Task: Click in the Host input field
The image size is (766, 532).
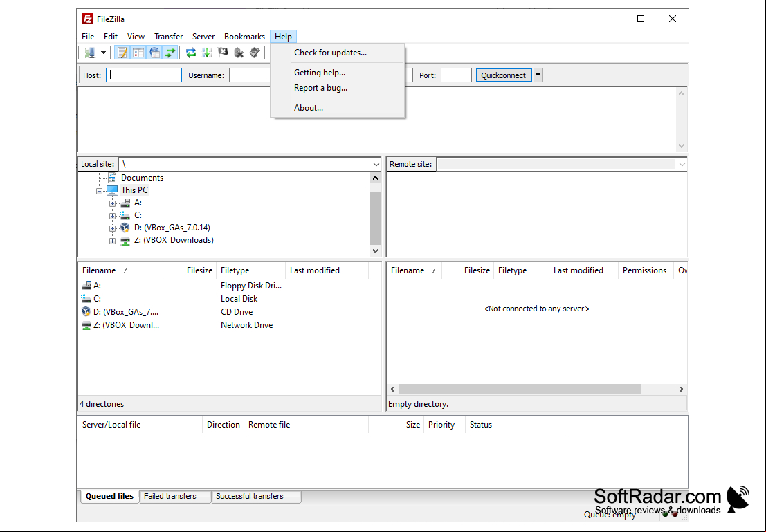Action: click(144, 75)
